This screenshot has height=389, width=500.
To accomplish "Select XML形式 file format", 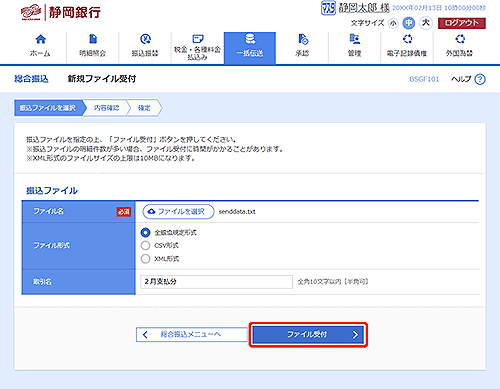I will point(145,259).
